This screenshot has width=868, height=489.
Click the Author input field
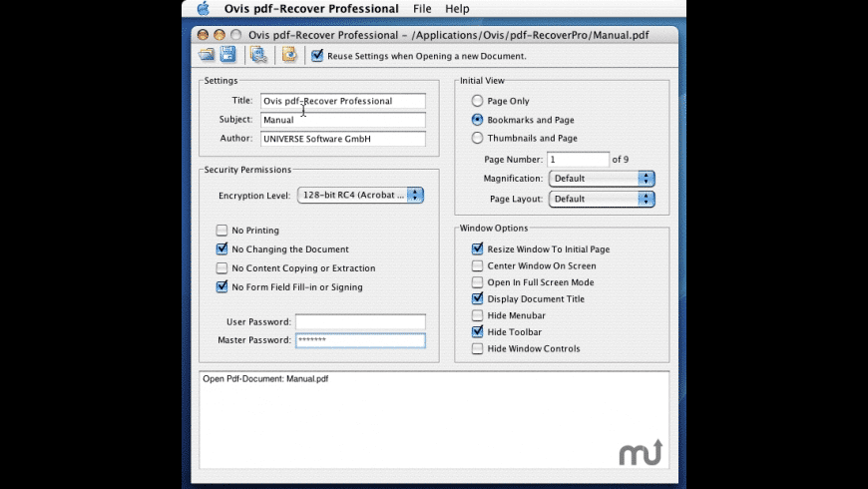click(342, 139)
